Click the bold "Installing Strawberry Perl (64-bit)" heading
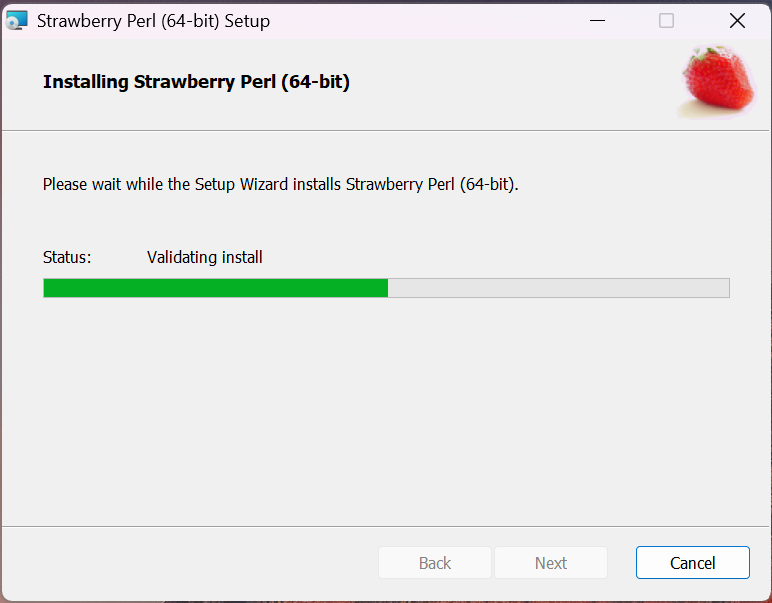 pos(196,82)
